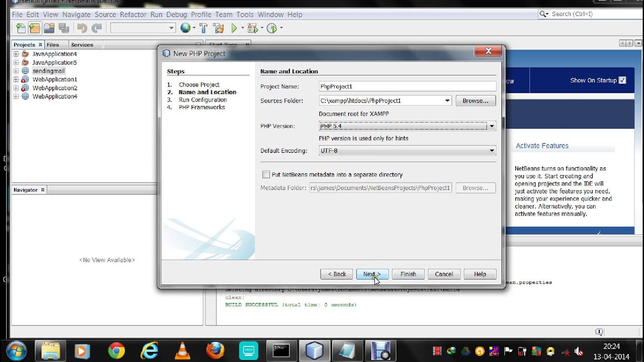The width and height of the screenshot is (644, 362).
Task: Click the Profile Project toolbar icon
Action: (x=272, y=28)
